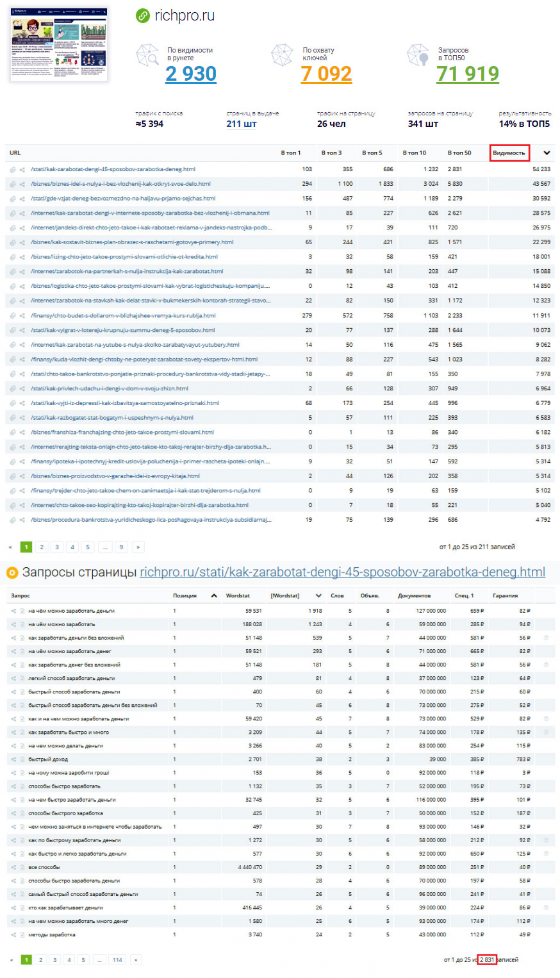Viewport: 560px width, 978px height.
Task: Click the document icon for query 'на чём можно заработать деньги'
Action: (22, 611)
